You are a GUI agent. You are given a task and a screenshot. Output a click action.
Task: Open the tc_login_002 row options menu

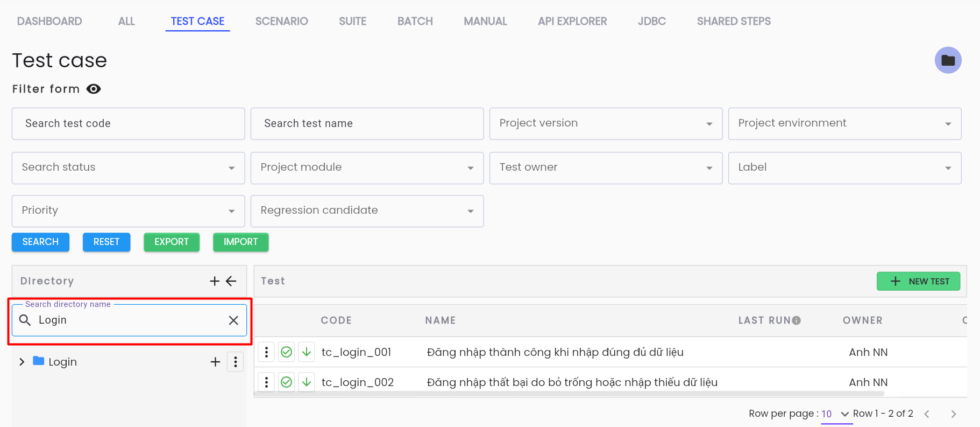coord(266,382)
